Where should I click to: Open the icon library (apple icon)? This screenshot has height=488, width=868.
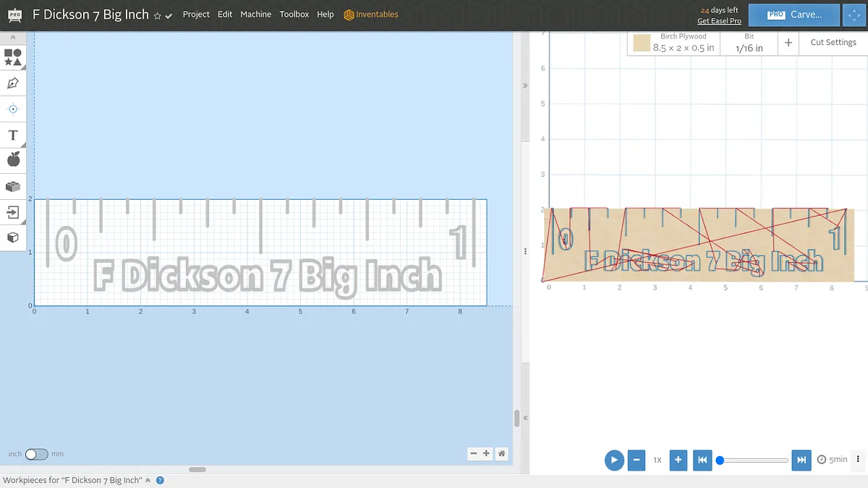[x=13, y=160]
